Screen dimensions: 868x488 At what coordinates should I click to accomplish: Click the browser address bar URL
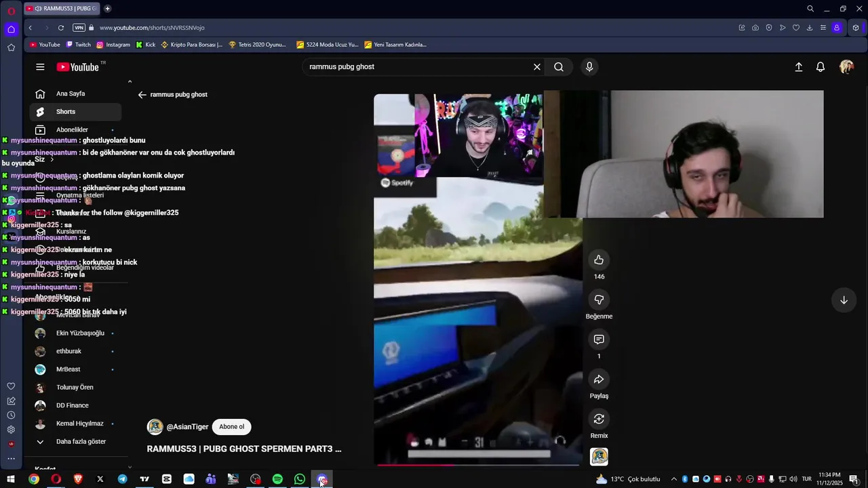[152, 28]
